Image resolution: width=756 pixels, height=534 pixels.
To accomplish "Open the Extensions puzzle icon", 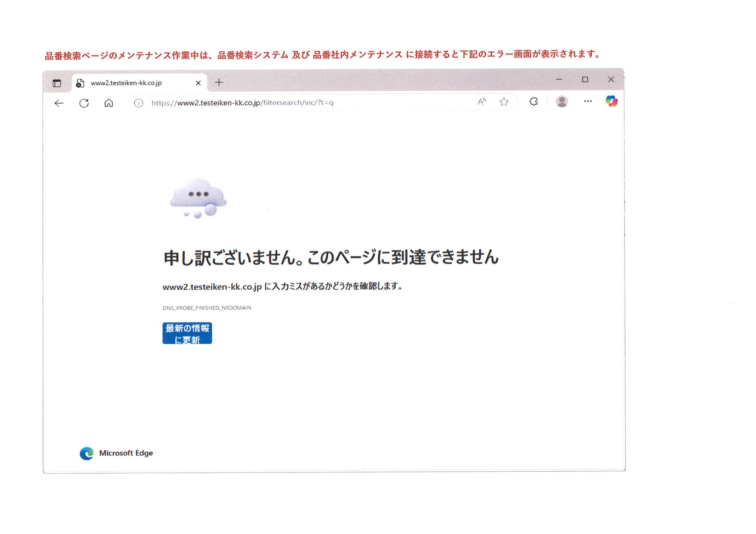I will pyautogui.click(x=533, y=101).
